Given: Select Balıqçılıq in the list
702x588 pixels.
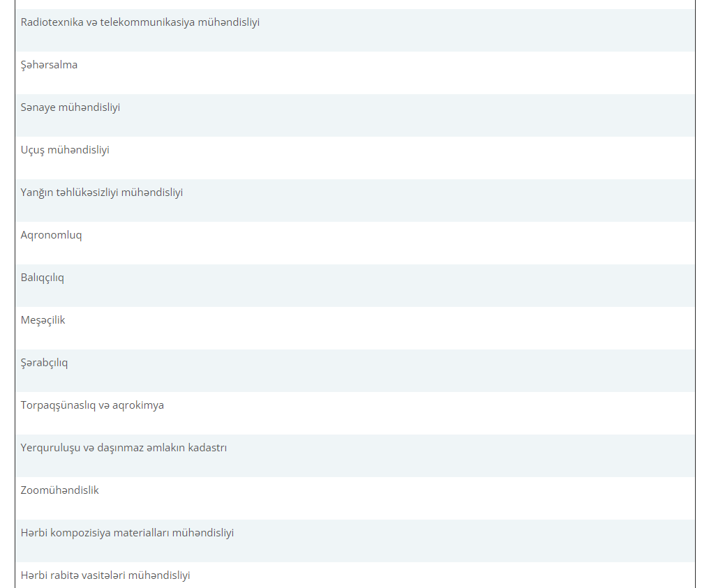Looking at the screenshot, I should click(x=43, y=278).
